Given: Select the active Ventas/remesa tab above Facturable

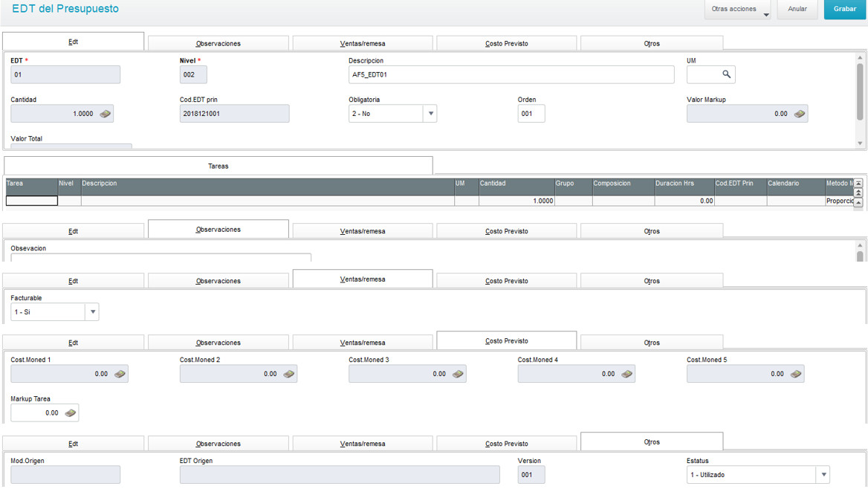Looking at the screenshot, I should (x=363, y=279).
